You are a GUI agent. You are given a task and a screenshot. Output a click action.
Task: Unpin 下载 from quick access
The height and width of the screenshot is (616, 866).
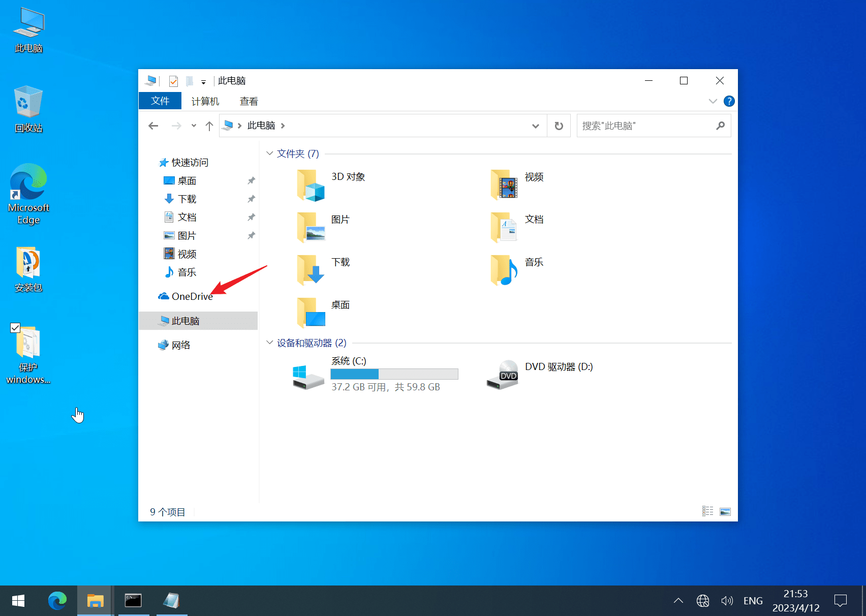251,199
